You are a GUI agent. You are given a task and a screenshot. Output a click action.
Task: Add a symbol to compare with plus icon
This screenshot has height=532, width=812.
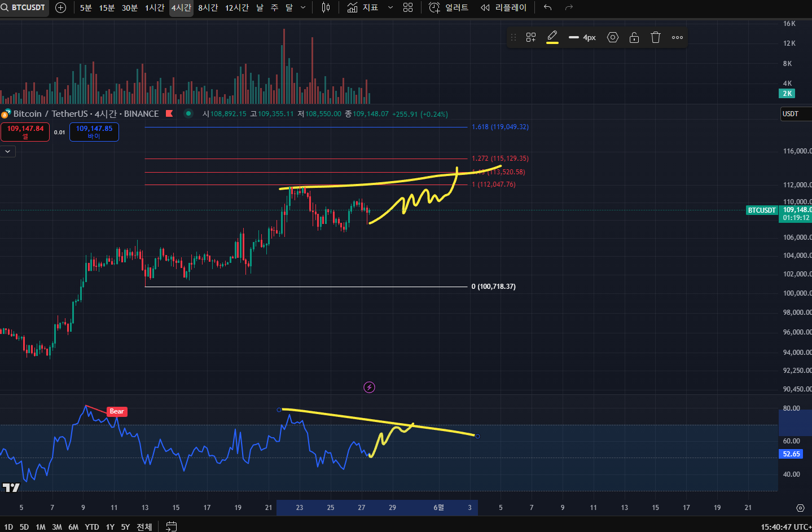[61, 7]
